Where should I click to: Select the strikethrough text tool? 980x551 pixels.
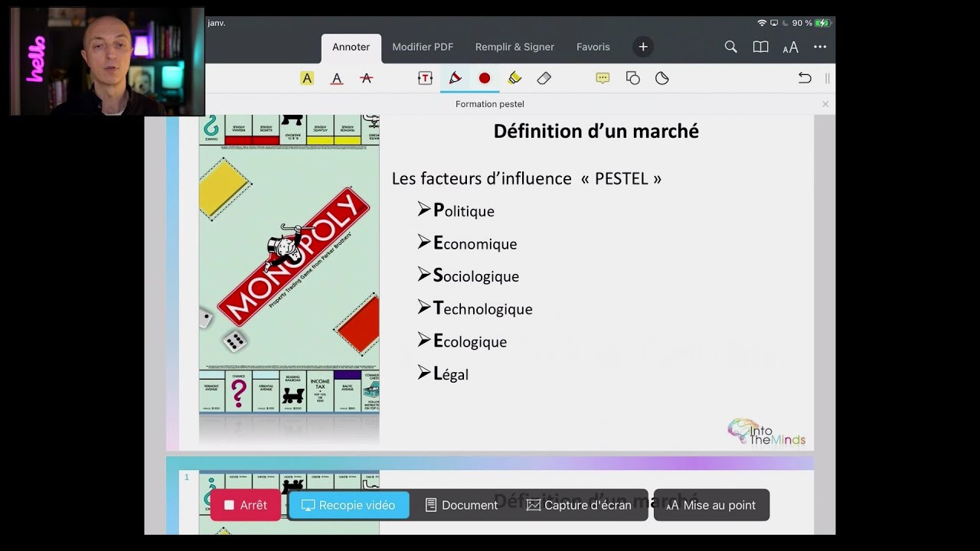(367, 78)
